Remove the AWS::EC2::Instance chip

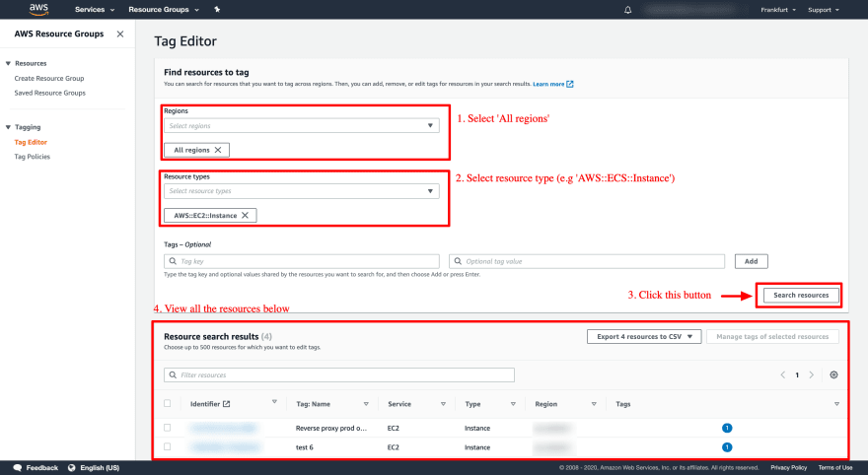tap(245, 215)
